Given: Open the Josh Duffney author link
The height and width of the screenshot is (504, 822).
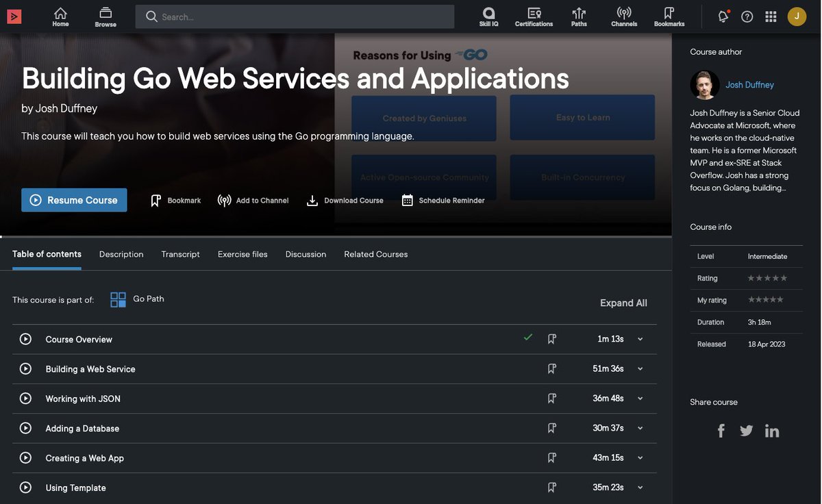Looking at the screenshot, I should [x=750, y=85].
